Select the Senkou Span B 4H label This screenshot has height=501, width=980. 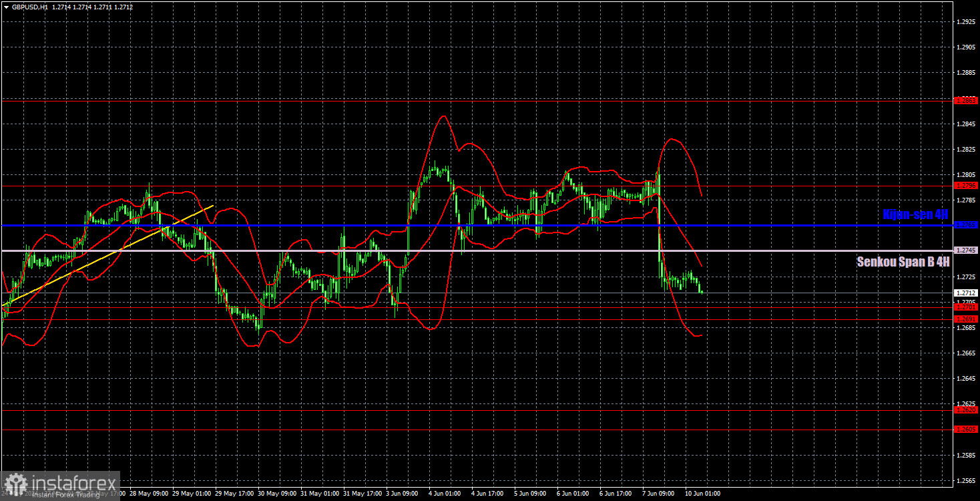pyautogui.click(x=903, y=263)
